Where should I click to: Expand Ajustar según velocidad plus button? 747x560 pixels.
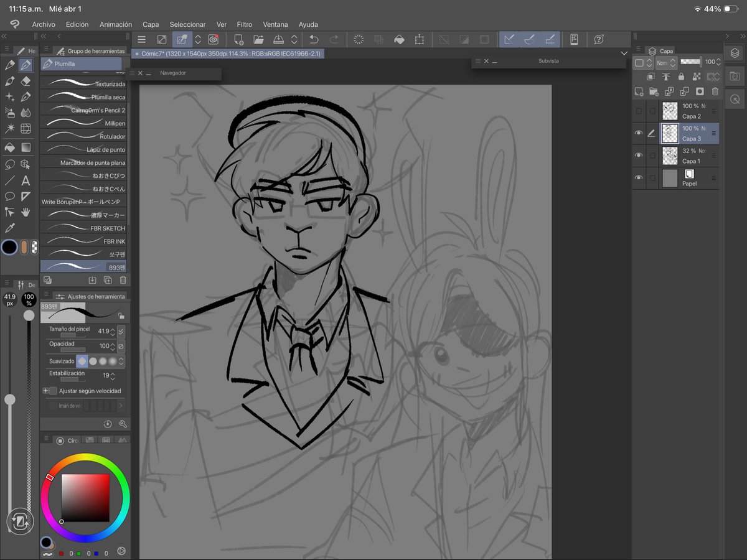[x=45, y=391]
